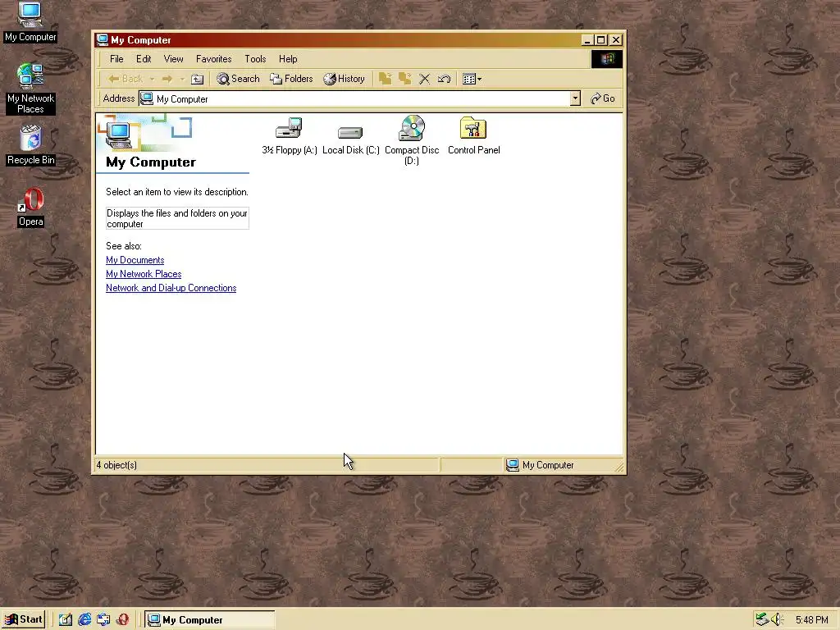Open the View menu
The image size is (840, 630).
click(x=173, y=59)
